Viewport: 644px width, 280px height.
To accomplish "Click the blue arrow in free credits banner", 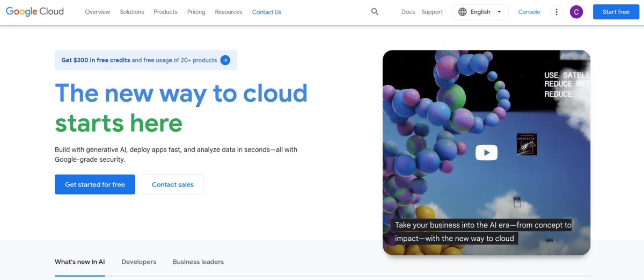I will [225, 60].
